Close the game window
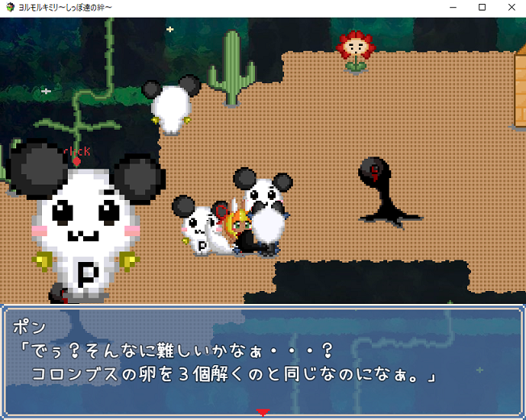Viewport: 526px width, 420px height. 511,7
